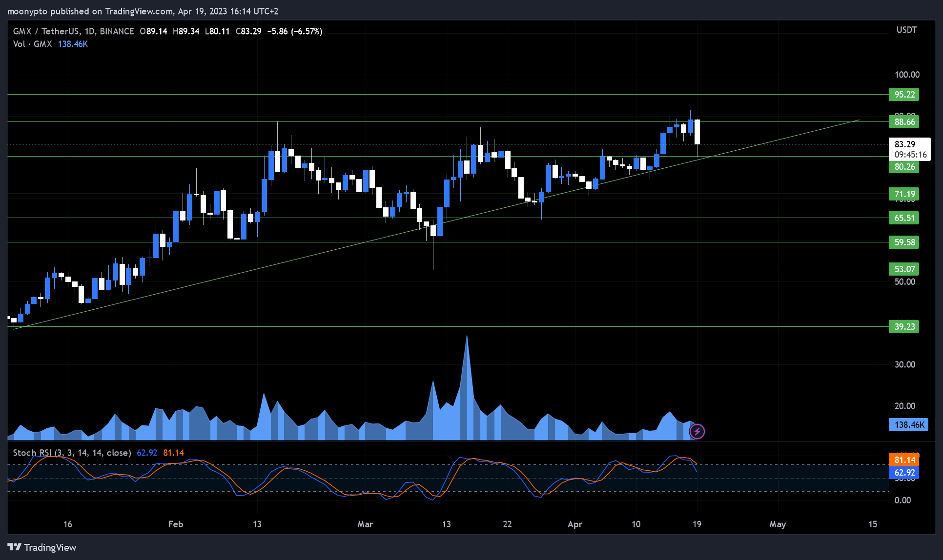
Task: Click the TradingView logo at bottom left
Action: coord(42,547)
